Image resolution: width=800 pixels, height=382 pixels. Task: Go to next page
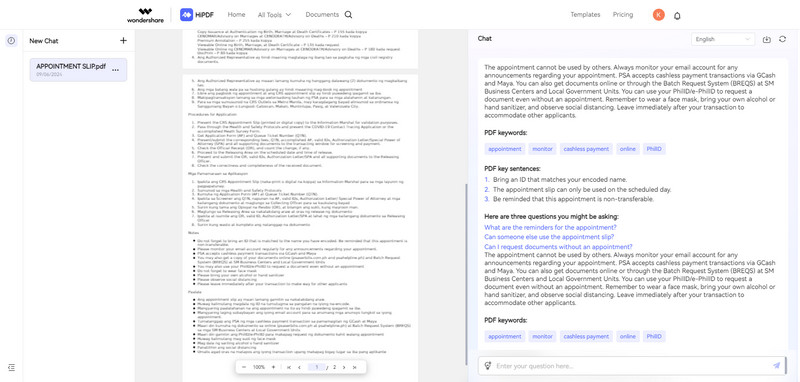tap(344, 367)
